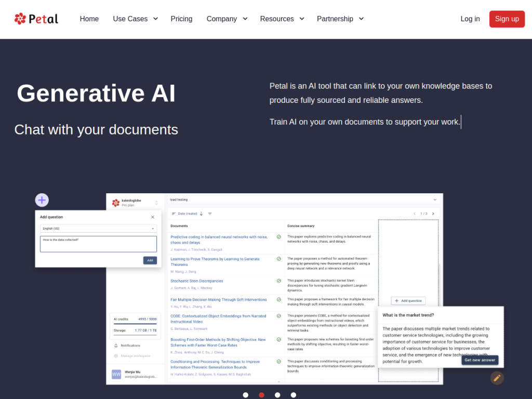Open the kaleidoglobe workspace switcher
The height and width of the screenshot is (399, 532).
click(x=156, y=203)
